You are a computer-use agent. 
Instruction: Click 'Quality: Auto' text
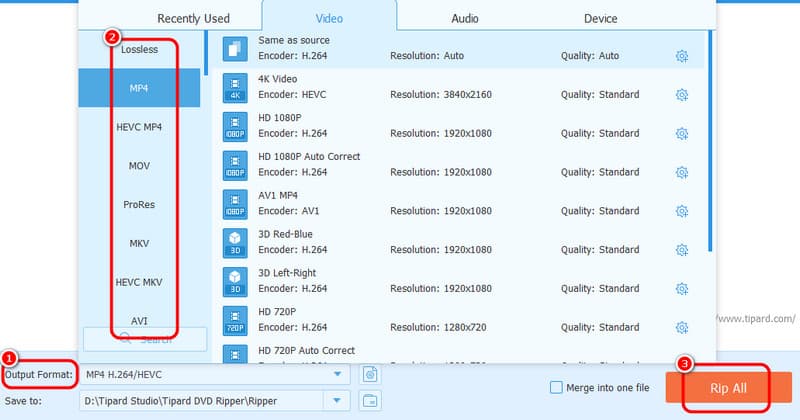590,56
